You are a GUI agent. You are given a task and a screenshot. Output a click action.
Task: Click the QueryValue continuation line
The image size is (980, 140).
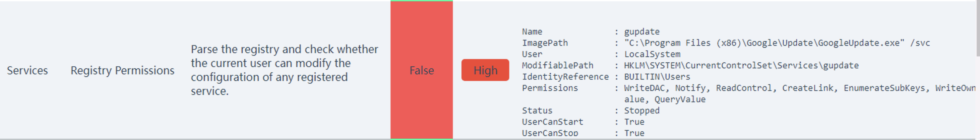point(665,100)
